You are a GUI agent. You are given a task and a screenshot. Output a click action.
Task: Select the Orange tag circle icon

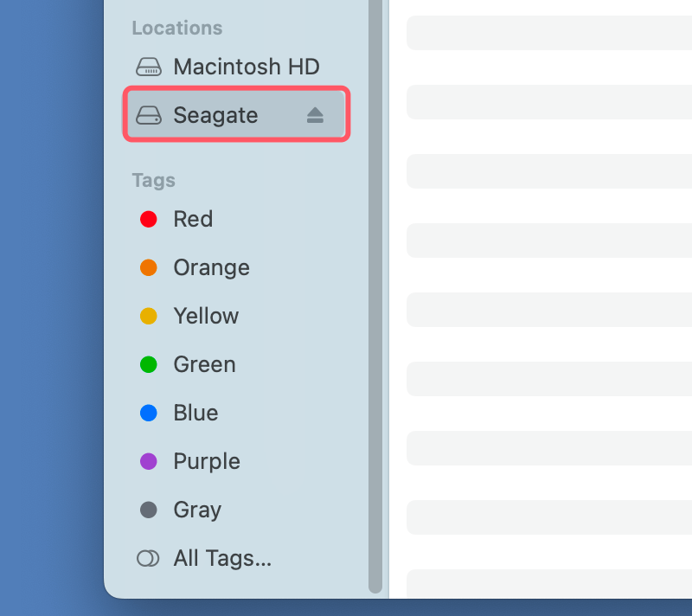click(148, 267)
